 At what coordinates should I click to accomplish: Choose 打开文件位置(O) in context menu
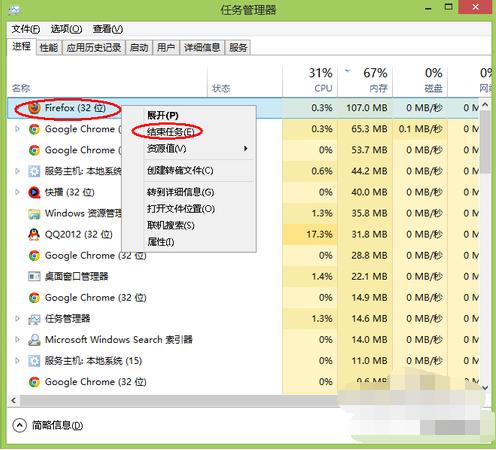point(181,209)
